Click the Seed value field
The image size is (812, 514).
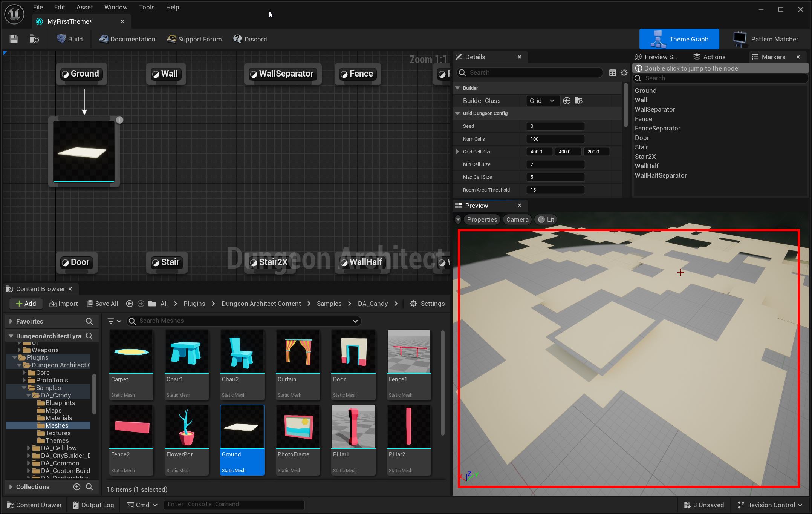[555, 126]
